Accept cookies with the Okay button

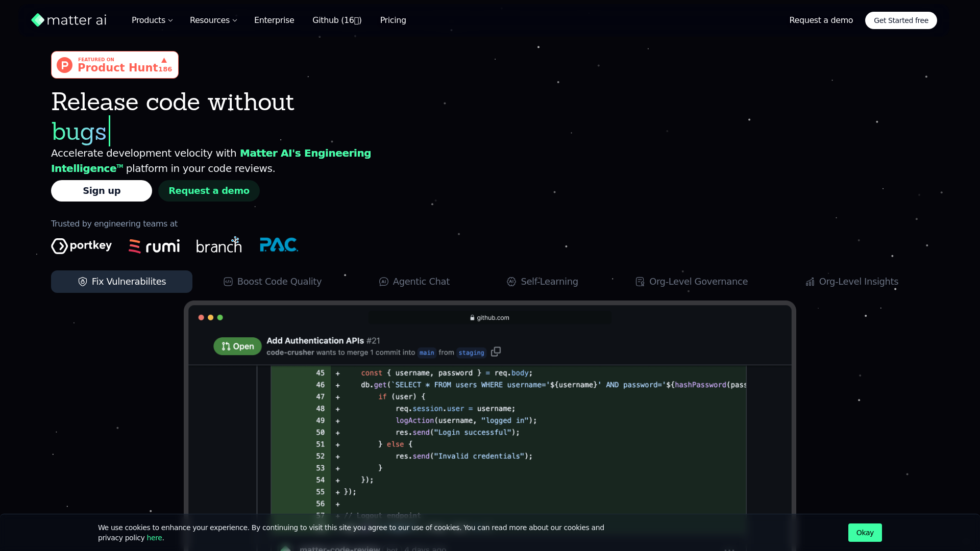[x=865, y=533]
